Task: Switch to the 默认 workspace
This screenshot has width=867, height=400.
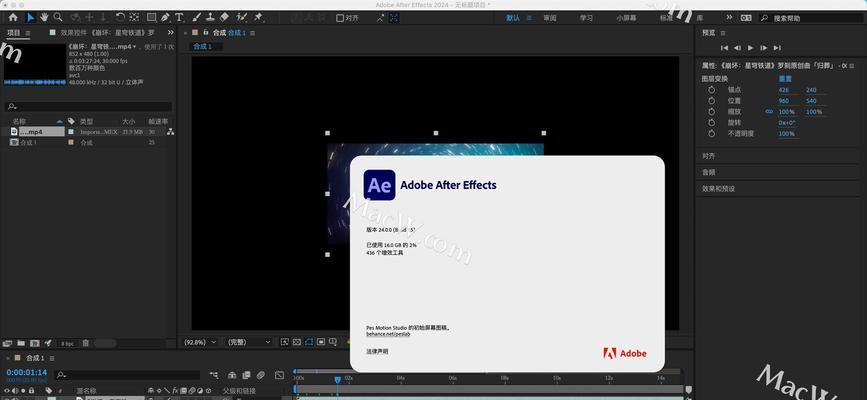Action: pyautogui.click(x=513, y=18)
